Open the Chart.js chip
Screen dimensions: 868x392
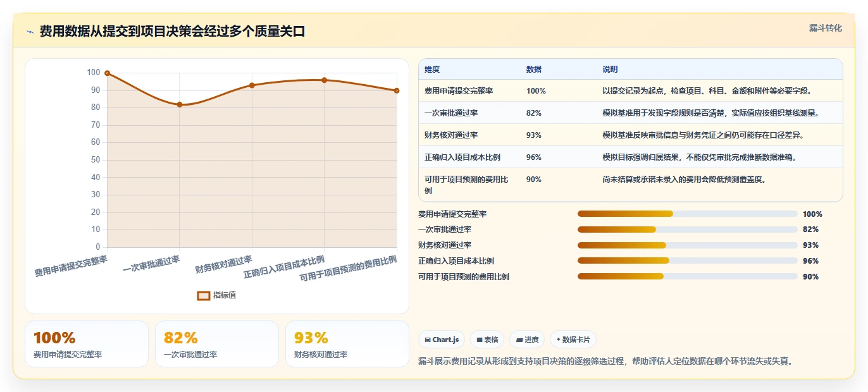[x=442, y=340]
